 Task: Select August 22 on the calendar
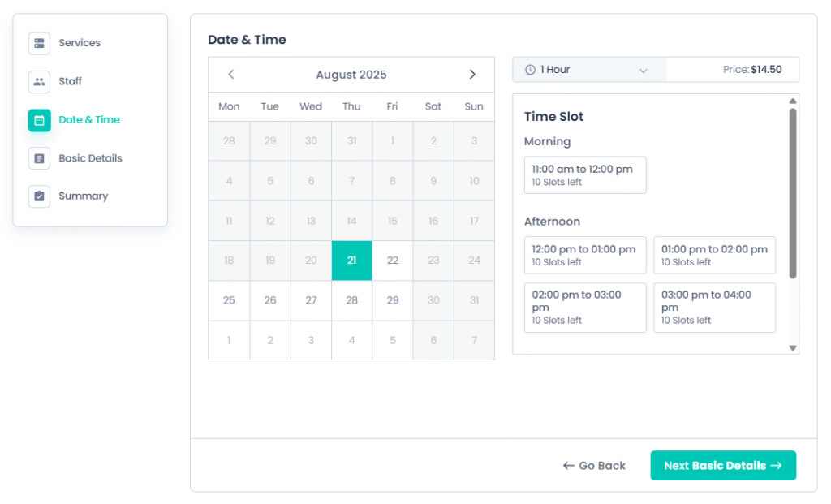[393, 261]
